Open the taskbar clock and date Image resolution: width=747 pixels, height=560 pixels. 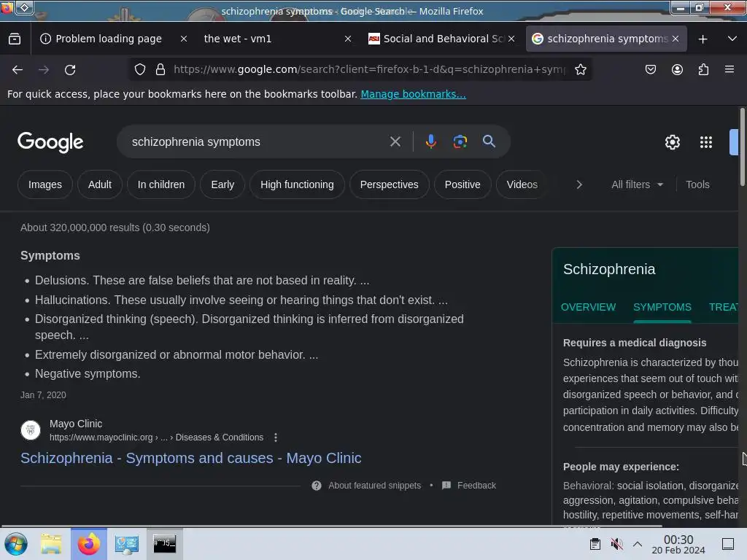click(x=678, y=544)
